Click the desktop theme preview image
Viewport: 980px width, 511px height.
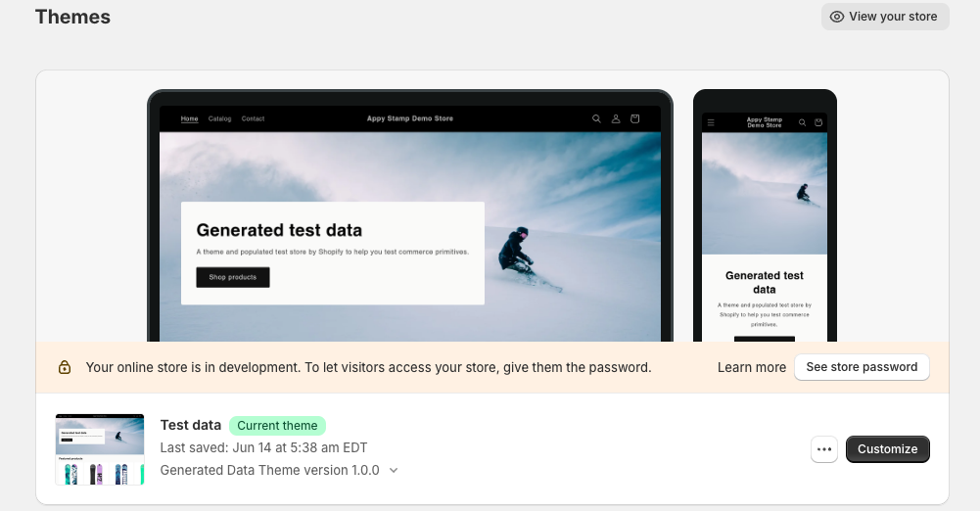(410, 216)
